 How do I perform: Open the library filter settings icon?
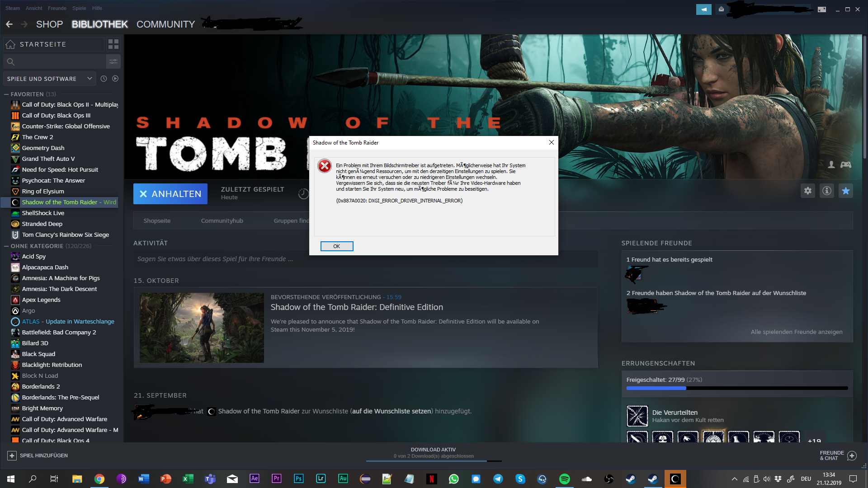tap(113, 61)
